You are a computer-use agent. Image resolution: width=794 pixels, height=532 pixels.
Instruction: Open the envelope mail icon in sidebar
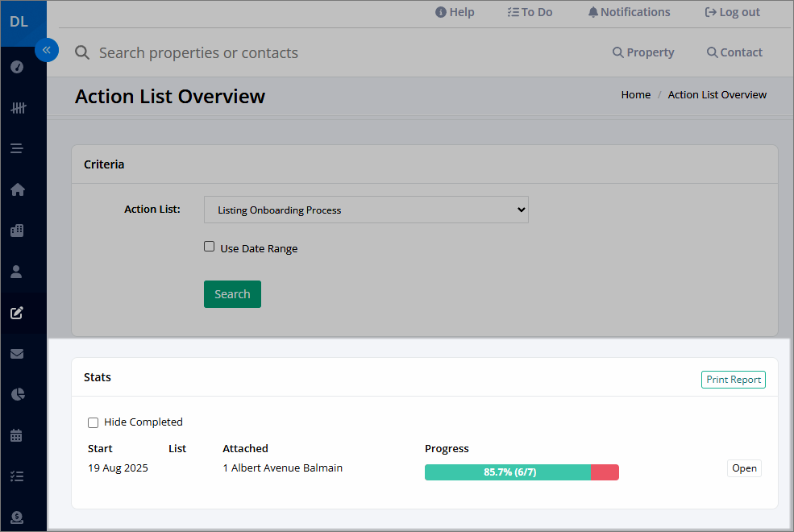click(17, 354)
